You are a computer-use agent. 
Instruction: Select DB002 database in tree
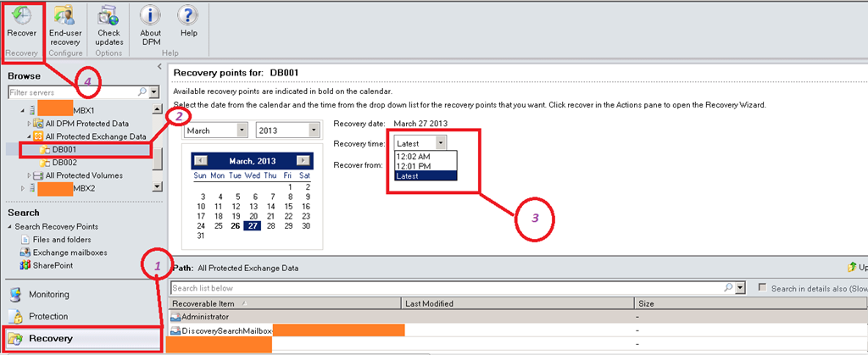tap(64, 163)
